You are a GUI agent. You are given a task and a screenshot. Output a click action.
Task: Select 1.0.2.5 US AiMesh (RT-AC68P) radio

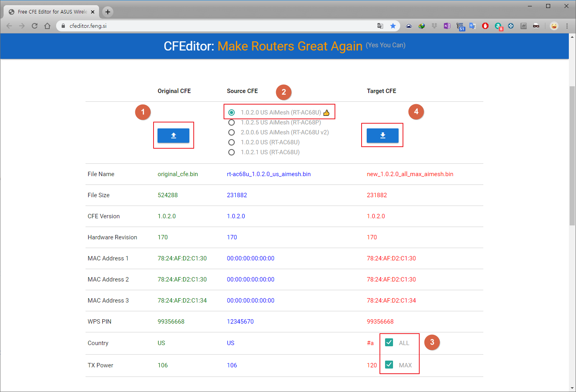[232, 122]
